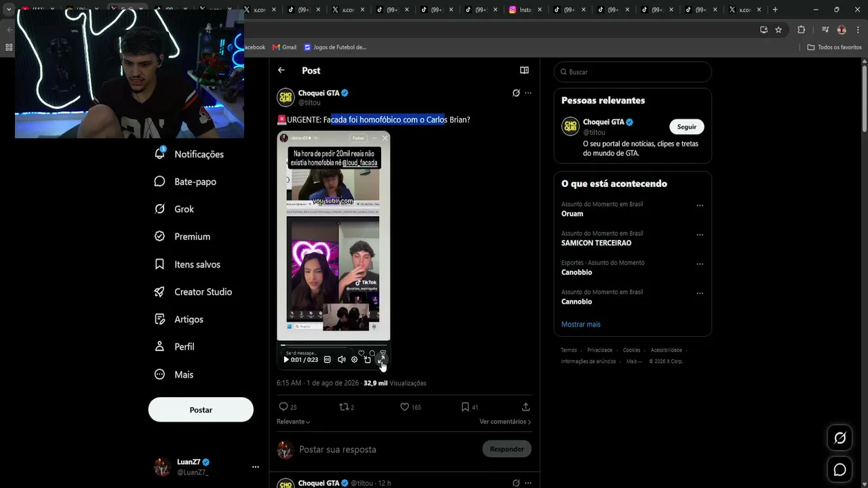Image resolution: width=868 pixels, height=488 pixels.
Task: Open Chrome media controls icon
Action: (x=825, y=30)
